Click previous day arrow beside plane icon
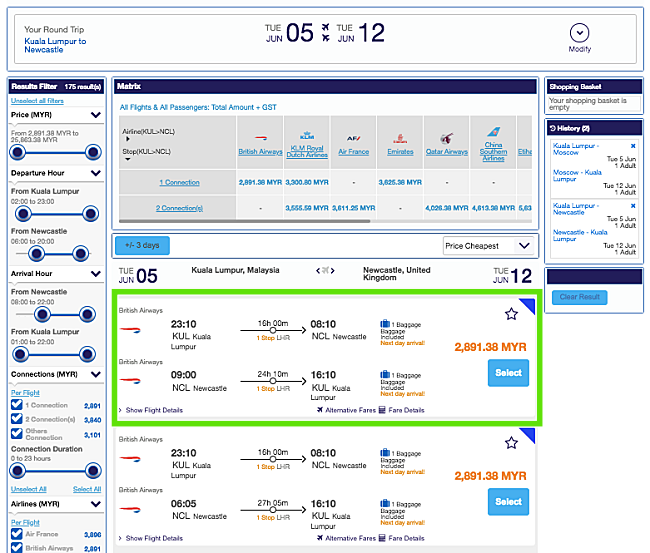The width and height of the screenshot is (650, 553). pyautogui.click(x=318, y=271)
